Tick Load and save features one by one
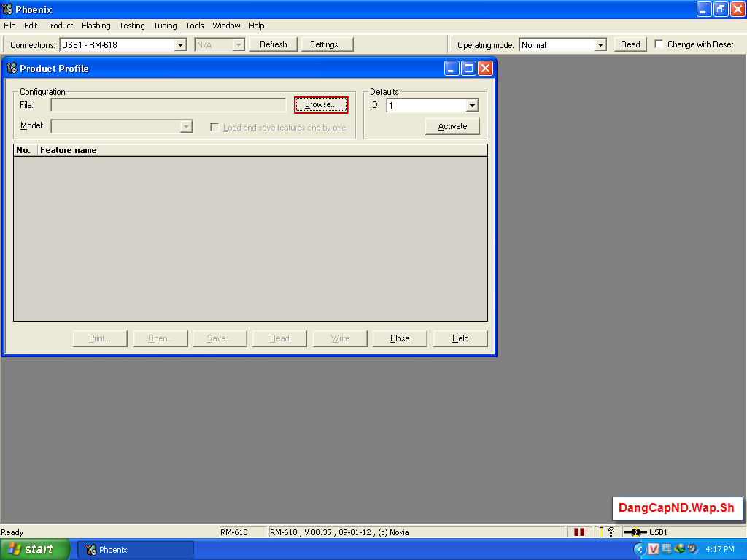The width and height of the screenshot is (747, 560). click(x=214, y=127)
